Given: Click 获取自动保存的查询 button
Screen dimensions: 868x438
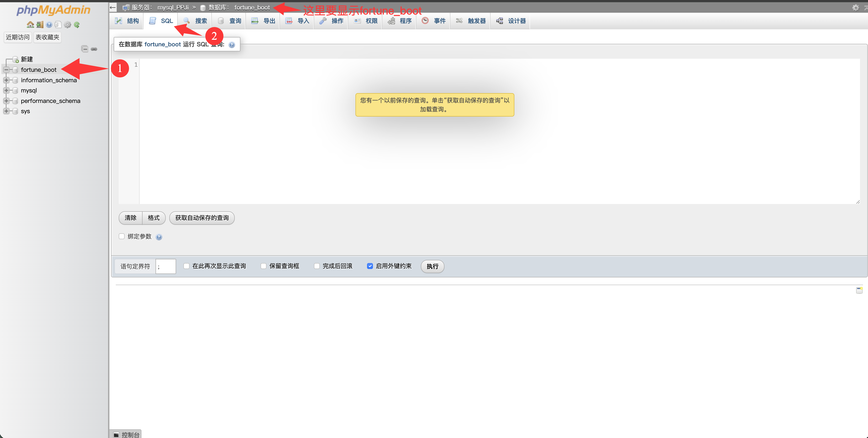Looking at the screenshot, I should pyautogui.click(x=202, y=218).
